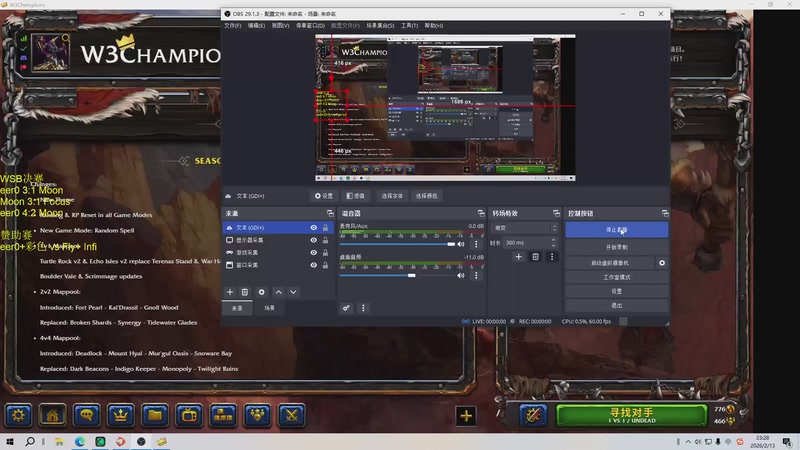Image resolution: width=800 pixels, height=450 pixels.
Task: Open the transition type dropdown
Action: (525, 228)
